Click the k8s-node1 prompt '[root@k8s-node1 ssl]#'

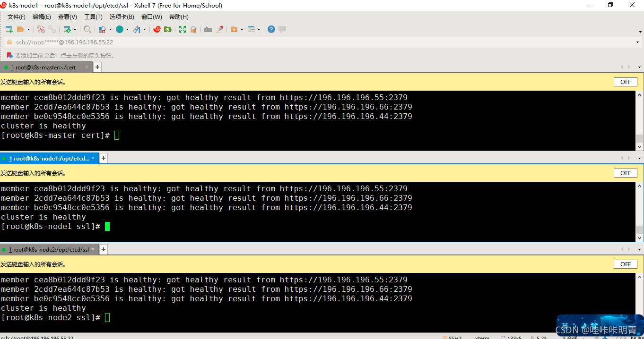[51, 227]
